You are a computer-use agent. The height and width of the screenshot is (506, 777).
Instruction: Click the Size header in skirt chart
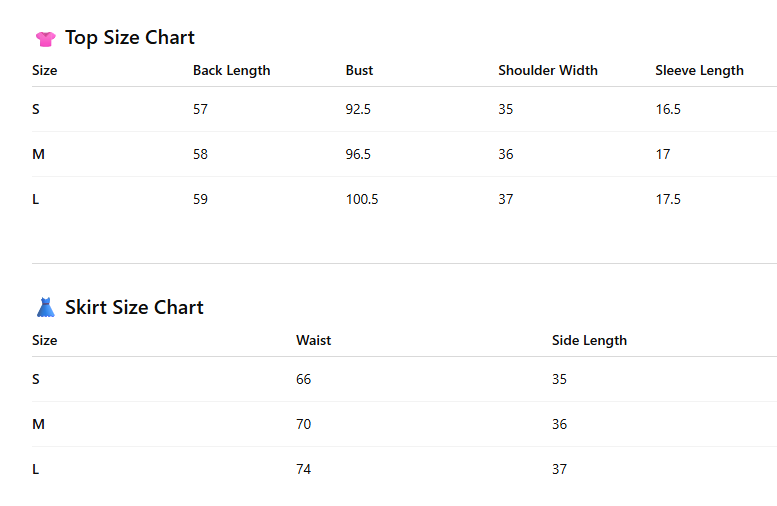[x=45, y=340]
